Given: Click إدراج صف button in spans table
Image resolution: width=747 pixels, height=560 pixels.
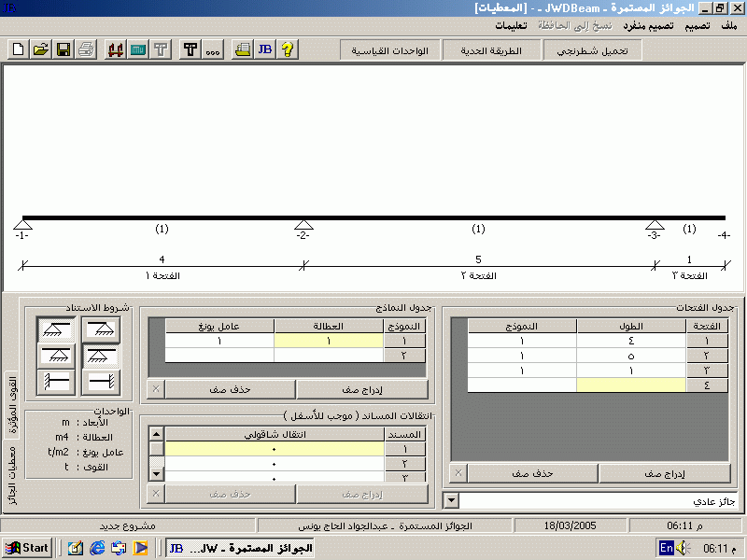Looking at the screenshot, I should [x=665, y=473].
